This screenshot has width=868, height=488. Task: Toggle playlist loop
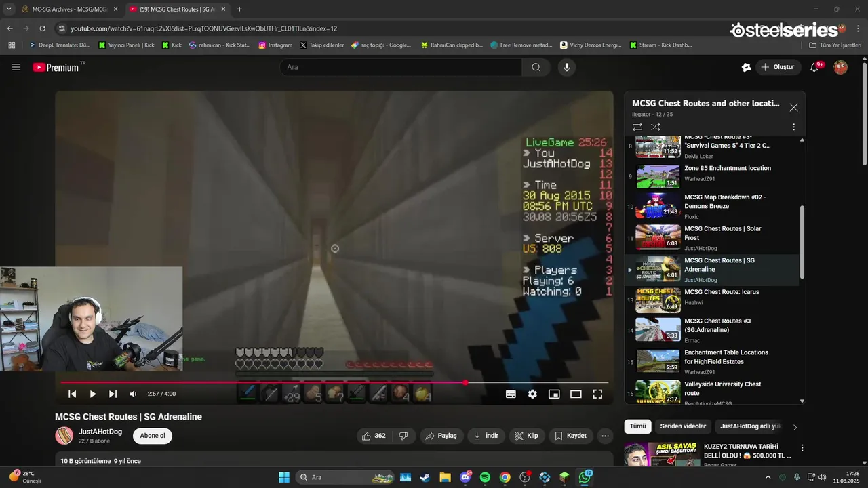[x=637, y=127]
